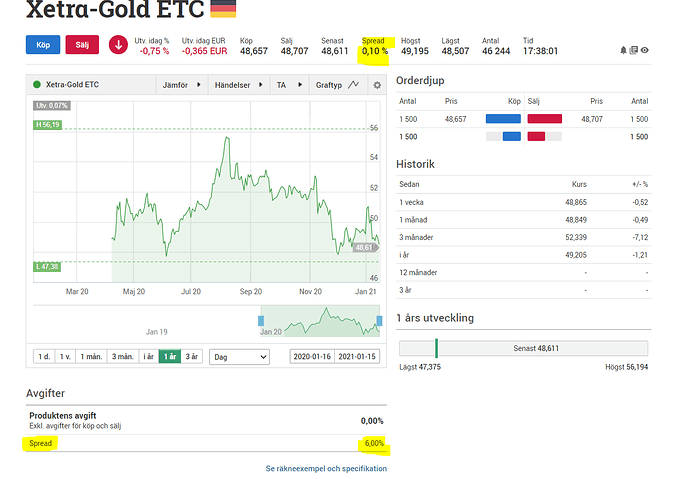This screenshot has height=479, width=690.
Task: Click the Antal 46 244 header value
Action: click(x=496, y=51)
